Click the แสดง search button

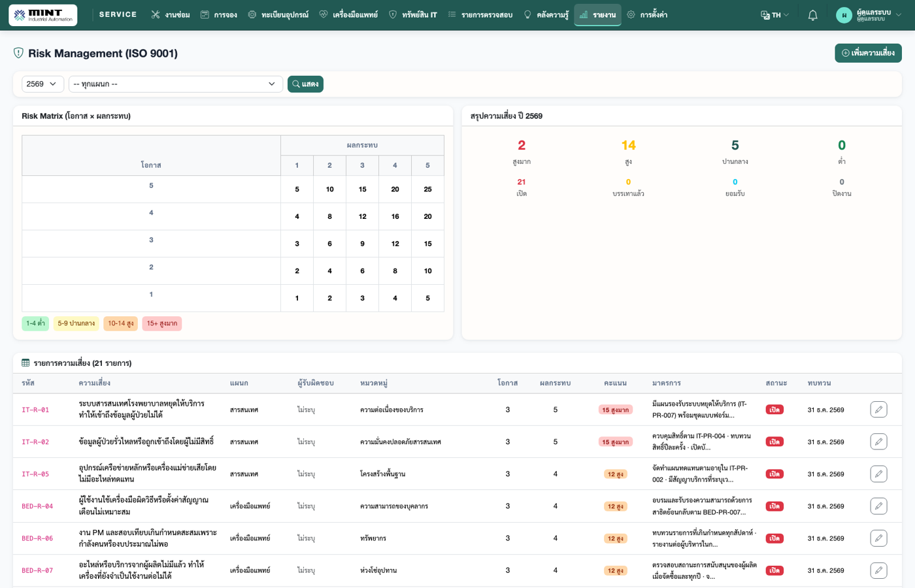pos(305,84)
